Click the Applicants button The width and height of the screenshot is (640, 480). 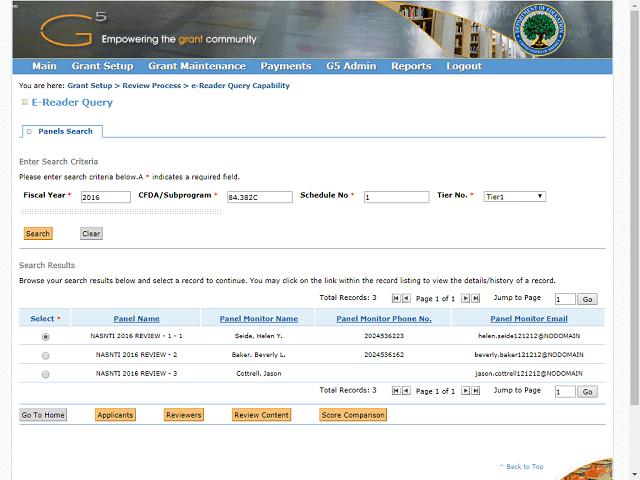[x=115, y=415]
